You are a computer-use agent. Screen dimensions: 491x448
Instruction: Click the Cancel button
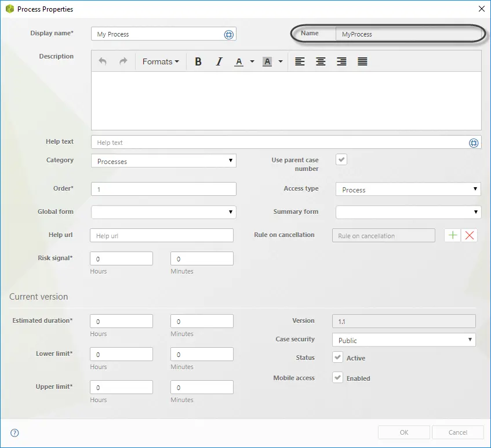tap(457, 432)
